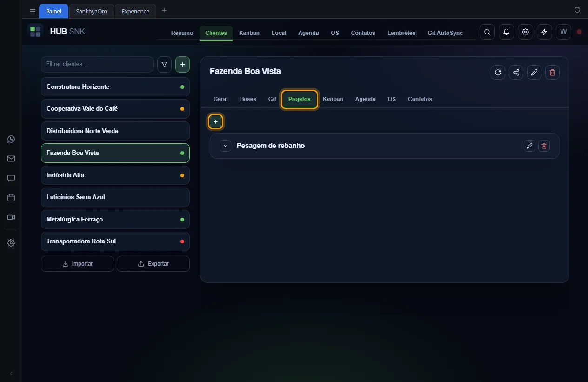Open header settings gear icon
Viewport: 588px width, 382px height.
click(525, 32)
